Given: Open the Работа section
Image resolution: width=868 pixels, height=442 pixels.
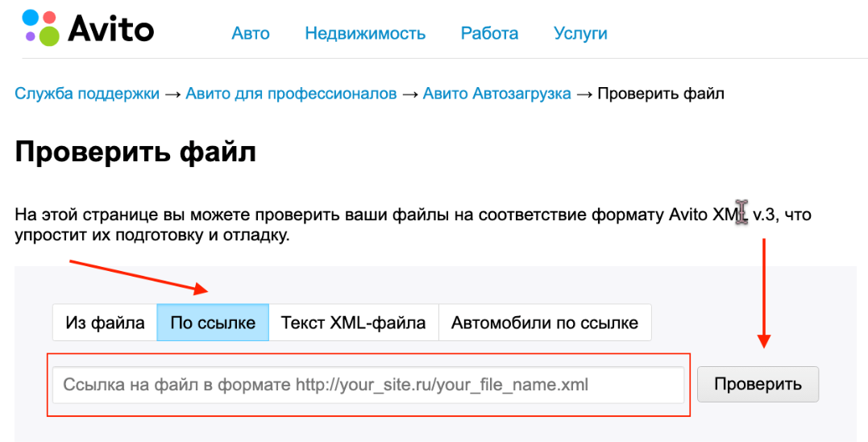Looking at the screenshot, I should click(x=489, y=33).
